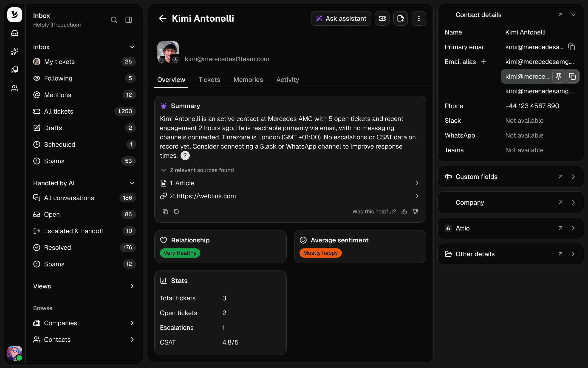Image resolution: width=588 pixels, height=368 pixels.
Task: Open Inbox Spams with 53 items
Action: coord(84,161)
